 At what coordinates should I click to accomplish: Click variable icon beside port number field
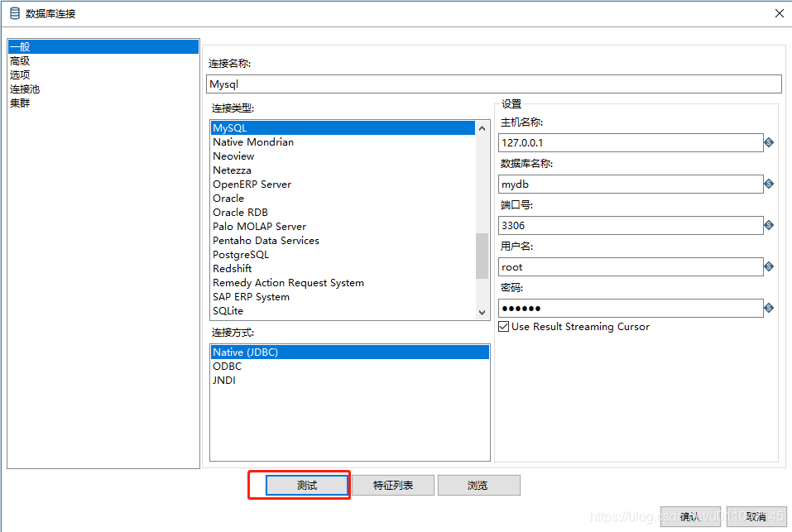(x=769, y=225)
